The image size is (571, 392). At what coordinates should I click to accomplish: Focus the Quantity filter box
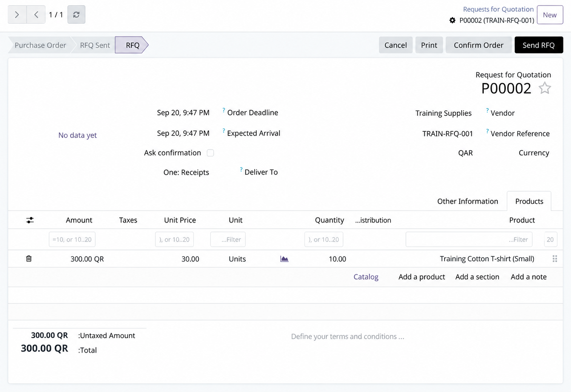(324, 240)
